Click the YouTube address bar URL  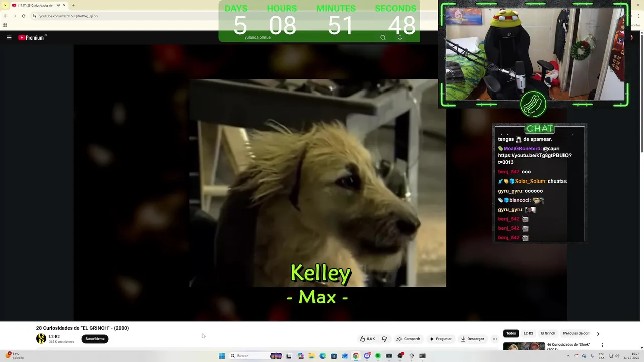[68, 16]
